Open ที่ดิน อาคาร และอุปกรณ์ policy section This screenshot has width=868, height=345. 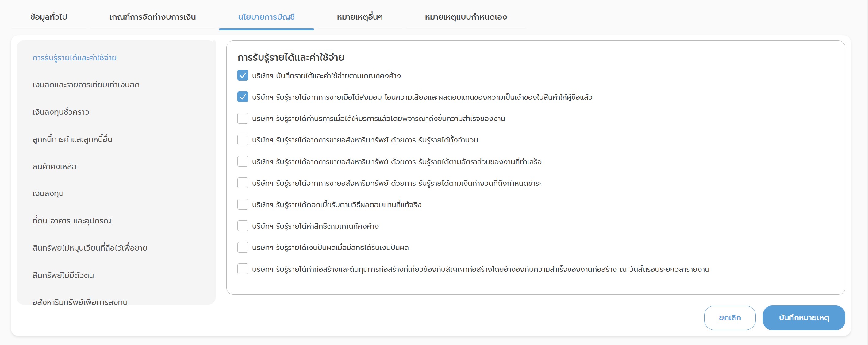click(72, 221)
